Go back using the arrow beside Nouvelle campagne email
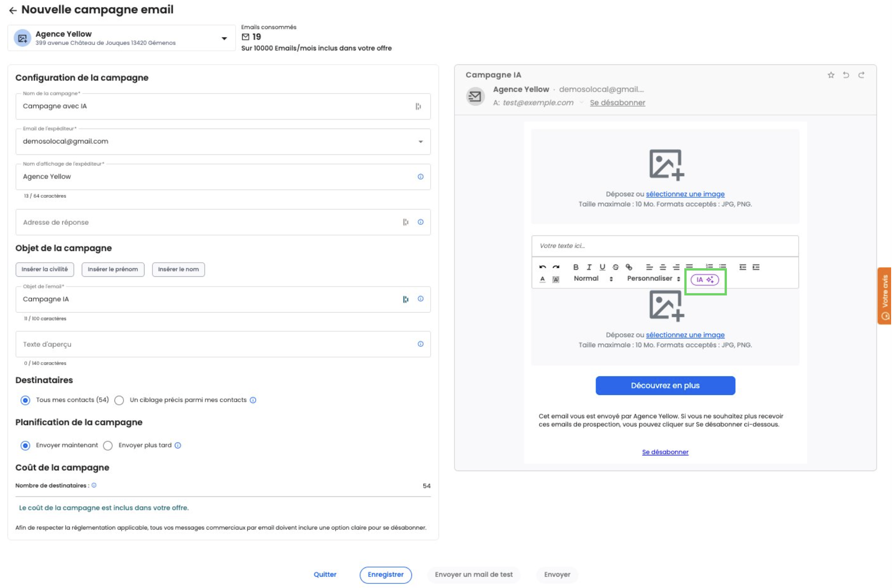893x588 pixels. point(13,10)
